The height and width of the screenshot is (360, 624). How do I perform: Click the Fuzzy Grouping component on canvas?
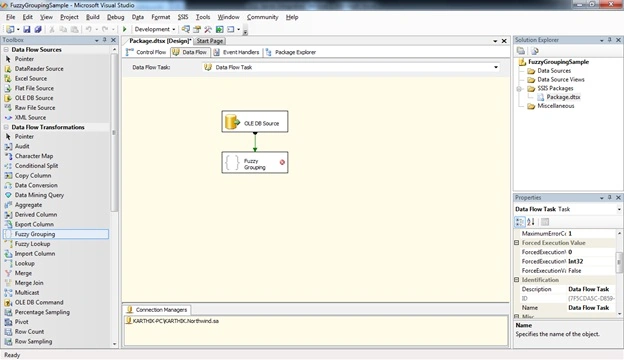click(x=255, y=163)
